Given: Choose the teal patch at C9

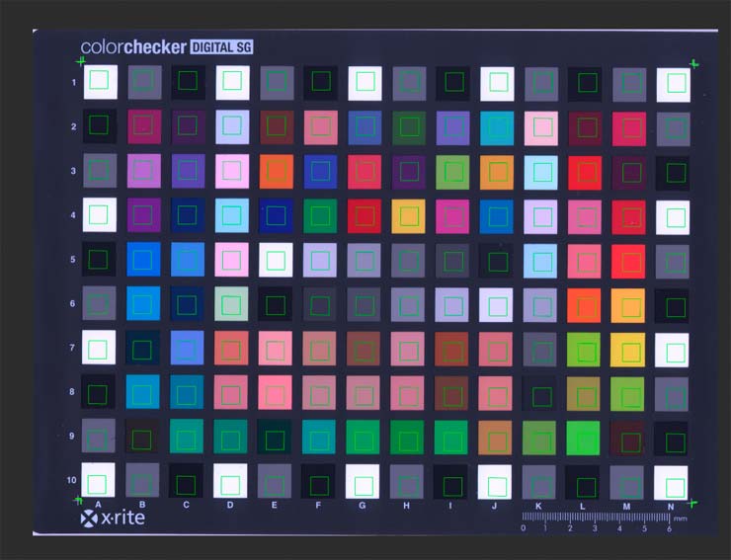Looking at the screenshot, I should point(187,436).
